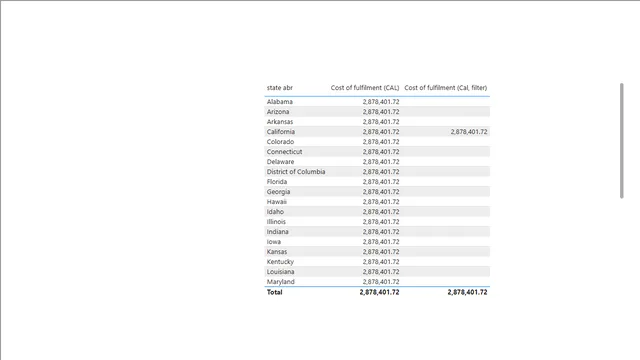Select the Kansas row label
640x360 pixels.
(277, 252)
